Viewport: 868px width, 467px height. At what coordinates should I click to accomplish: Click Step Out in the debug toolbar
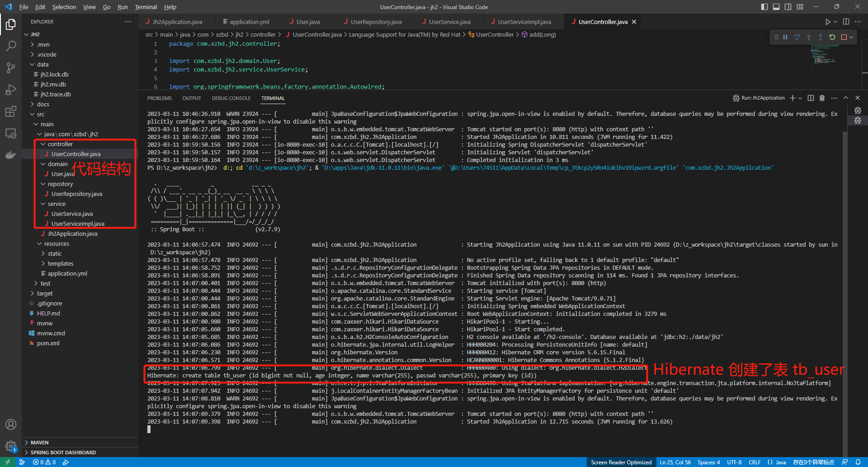click(x=821, y=37)
